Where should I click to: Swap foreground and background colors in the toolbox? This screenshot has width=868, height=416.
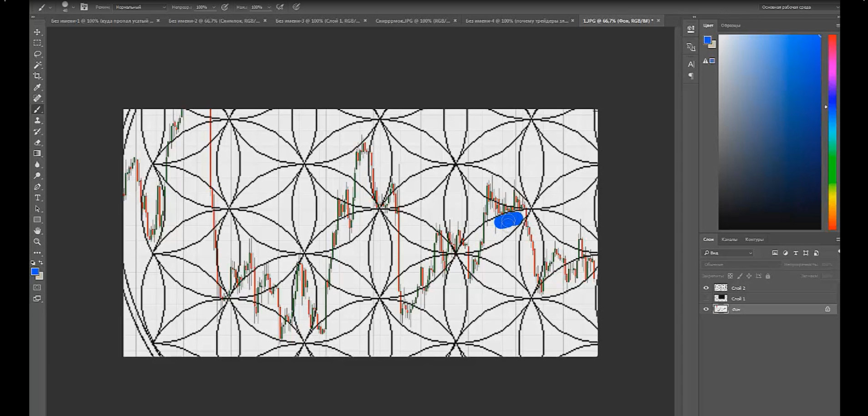coord(41,263)
